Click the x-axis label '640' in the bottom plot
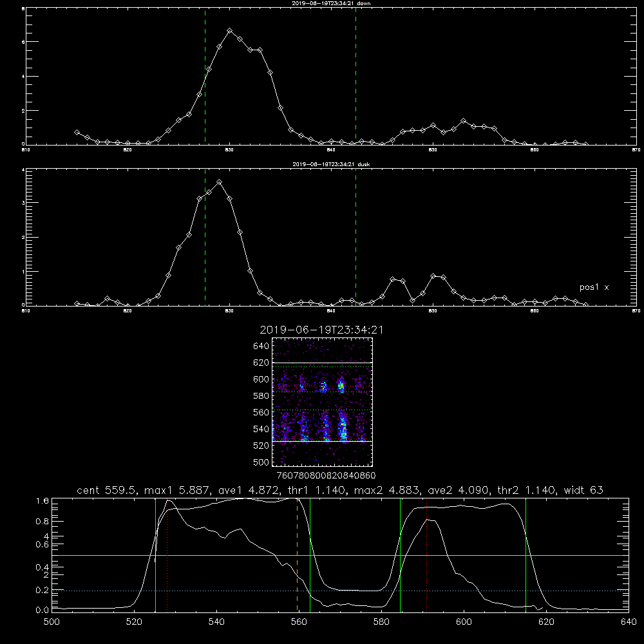The image size is (644, 644). click(x=629, y=622)
